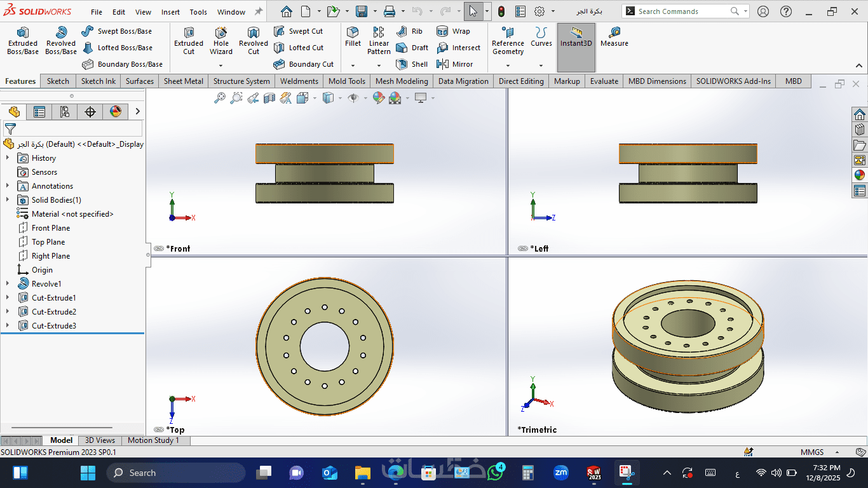Viewport: 868px width, 488px height.
Task: Open the Appearances color ball pane
Action: point(860,175)
